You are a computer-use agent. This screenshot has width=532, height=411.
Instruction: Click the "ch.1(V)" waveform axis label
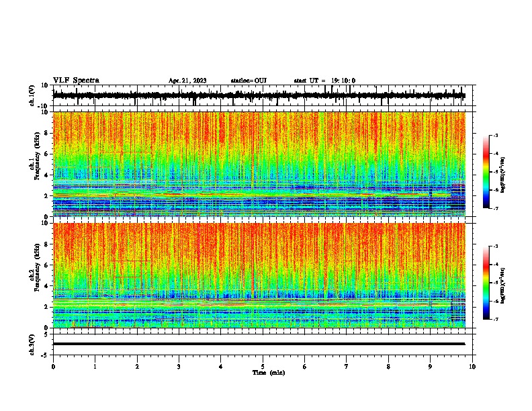pyautogui.click(x=32, y=95)
